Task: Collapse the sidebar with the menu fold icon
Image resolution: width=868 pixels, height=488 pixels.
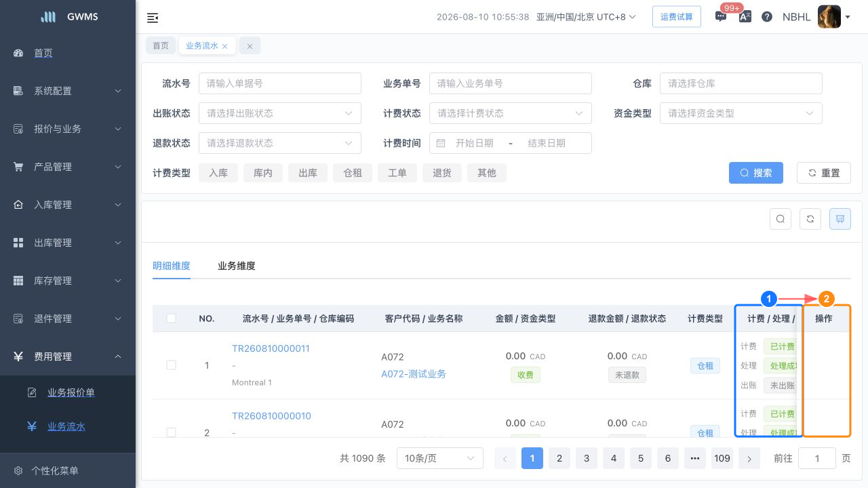Action: click(x=153, y=18)
